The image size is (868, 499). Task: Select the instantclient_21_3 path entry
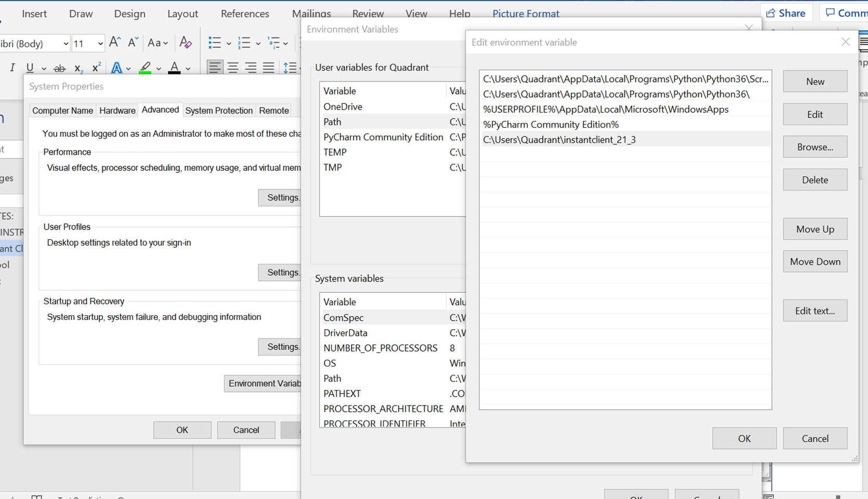(559, 140)
